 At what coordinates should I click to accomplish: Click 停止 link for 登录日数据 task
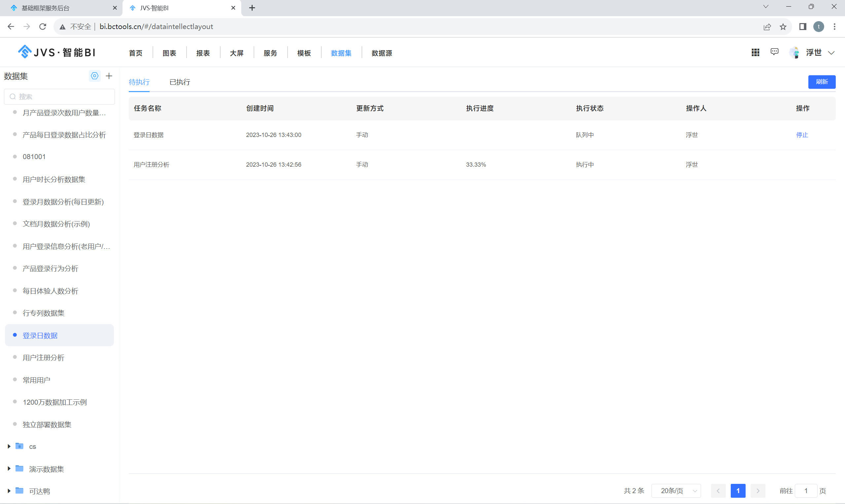tap(802, 135)
